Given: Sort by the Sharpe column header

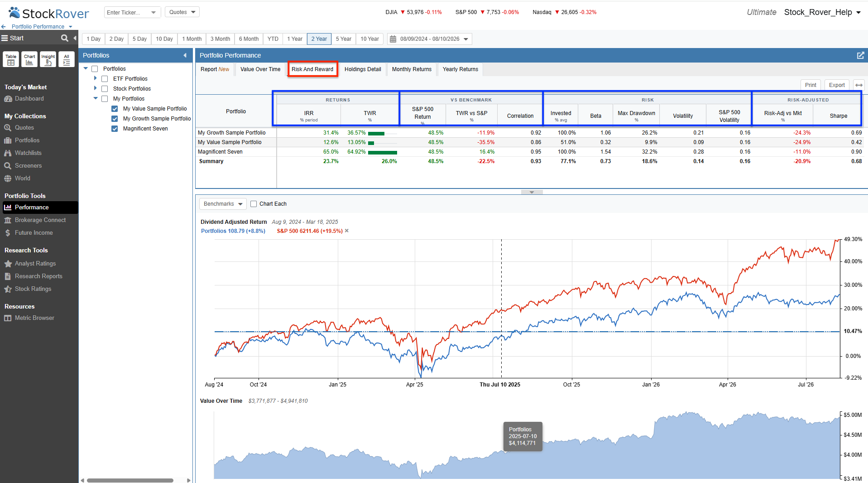Looking at the screenshot, I should [838, 116].
